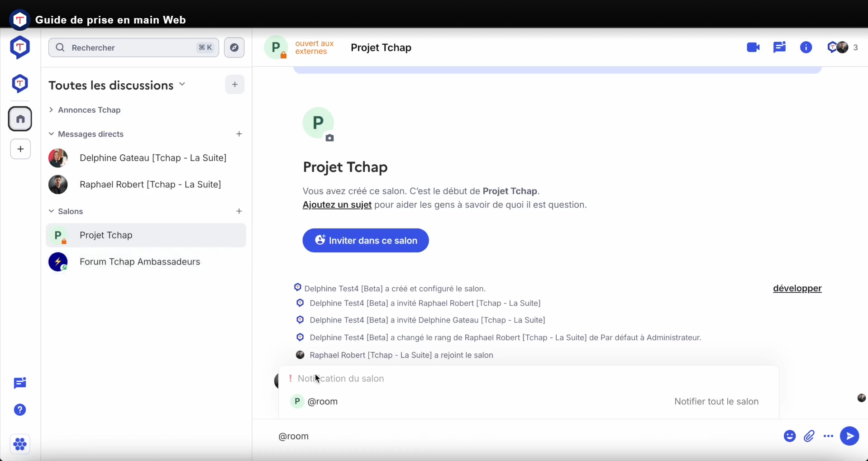
Task: Open the threads panel icon in header
Action: click(x=780, y=48)
